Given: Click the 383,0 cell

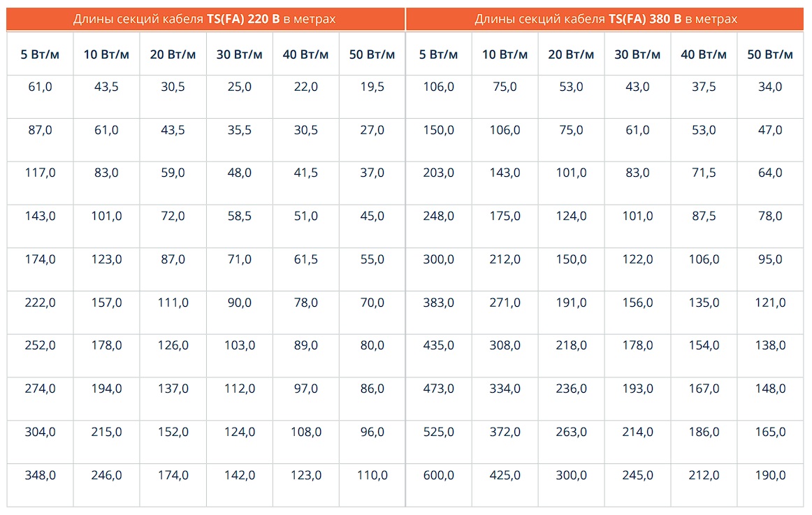Looking at the screenshot, I should pos(438,303).
